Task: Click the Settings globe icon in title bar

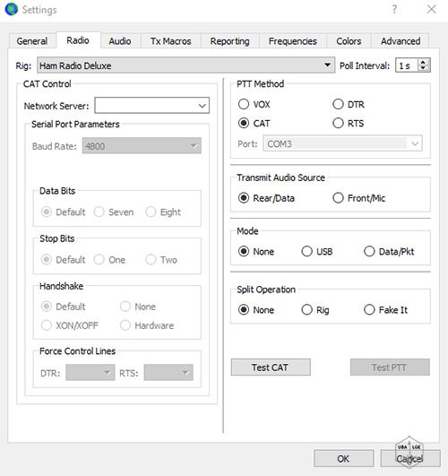Action: click(x=12, y=9)
